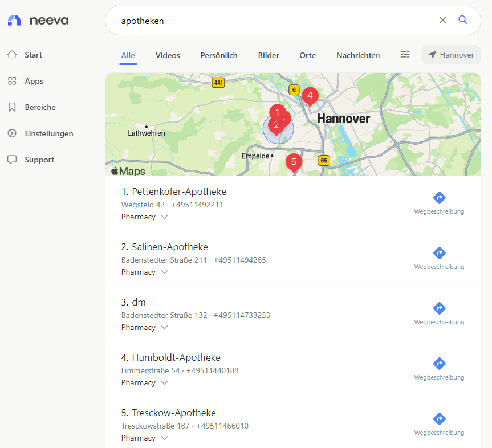Click address Badenstedter Straße 132 line

[x=196, y=315]
